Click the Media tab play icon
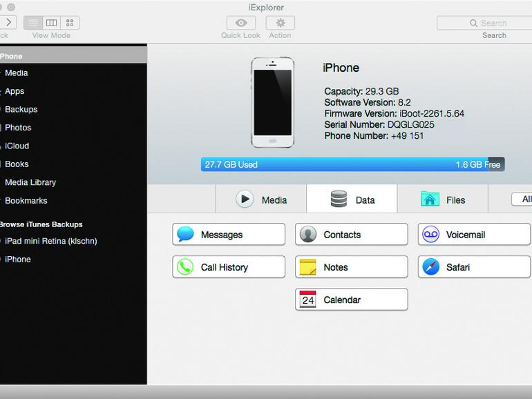Screen dimensions: 532x399 245,199
